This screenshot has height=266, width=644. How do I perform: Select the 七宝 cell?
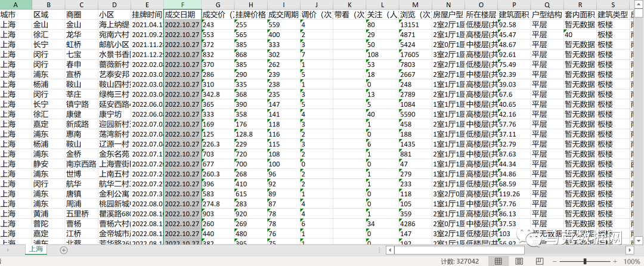tap(81, 54)
